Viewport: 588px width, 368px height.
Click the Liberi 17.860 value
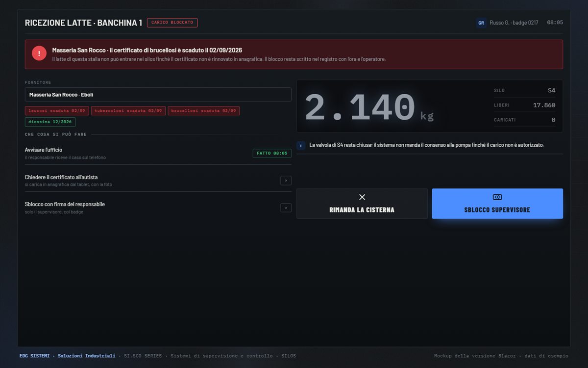[544, 105]
